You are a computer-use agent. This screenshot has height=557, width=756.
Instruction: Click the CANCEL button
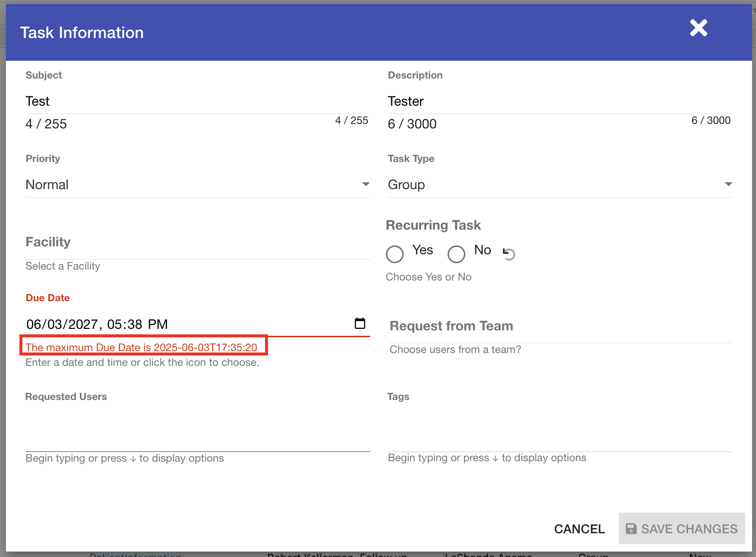[579, 529]
